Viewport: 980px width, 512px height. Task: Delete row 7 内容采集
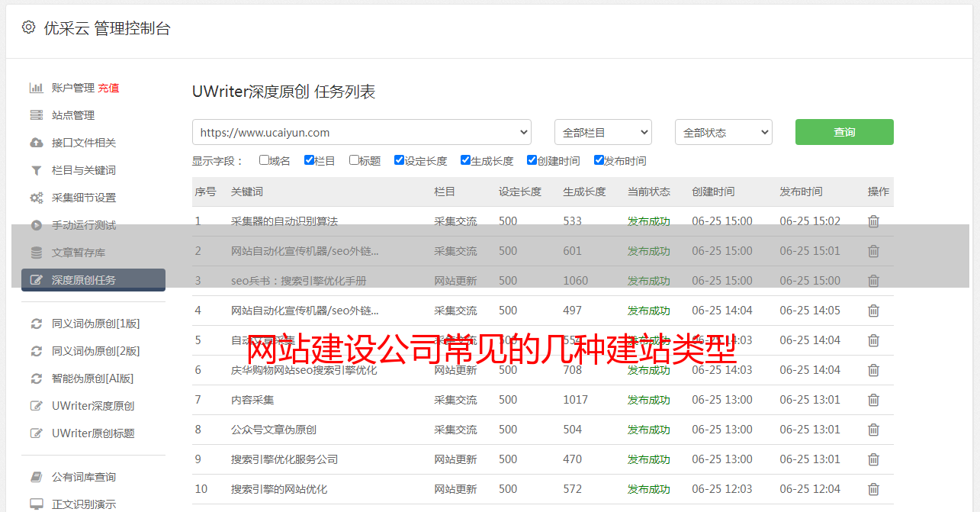(x=873, y=400)
